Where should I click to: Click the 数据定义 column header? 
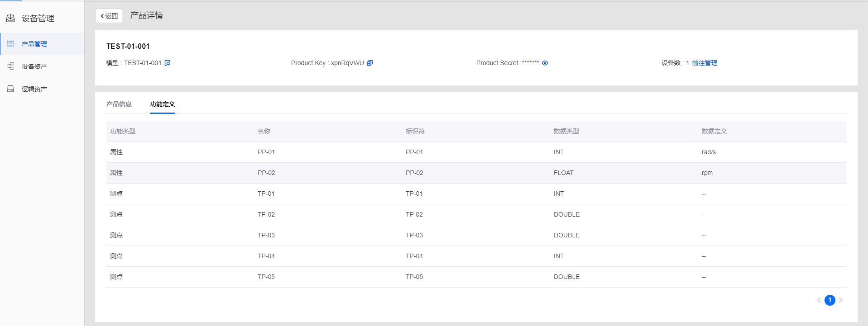point(715,131)
